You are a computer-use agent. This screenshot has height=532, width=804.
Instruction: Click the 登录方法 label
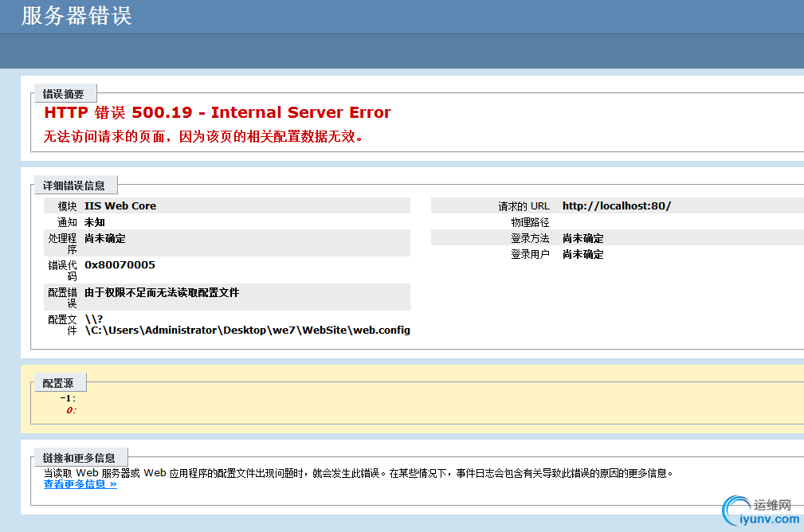pyautogui.click(x=530, y=238)
